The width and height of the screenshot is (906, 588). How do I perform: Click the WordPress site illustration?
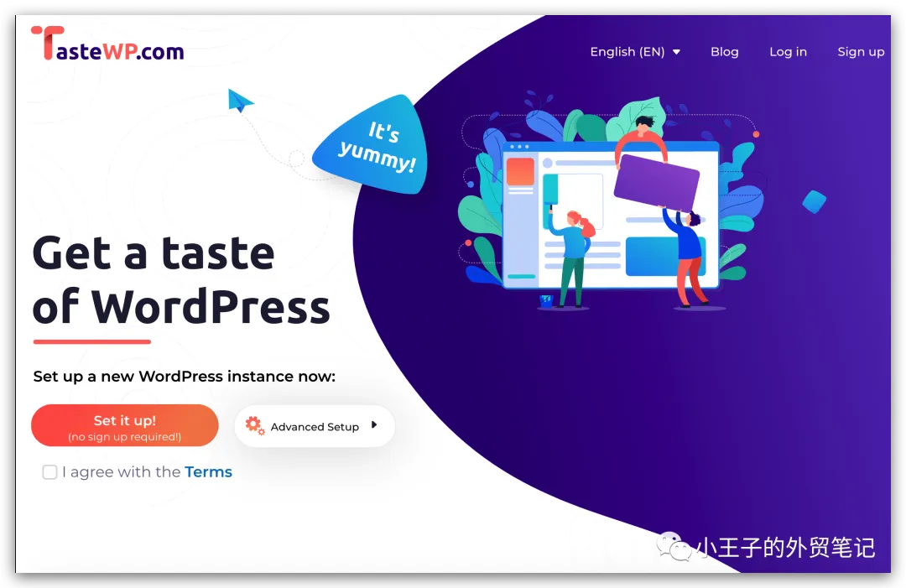pyautogui.click(x=612, y=202)
